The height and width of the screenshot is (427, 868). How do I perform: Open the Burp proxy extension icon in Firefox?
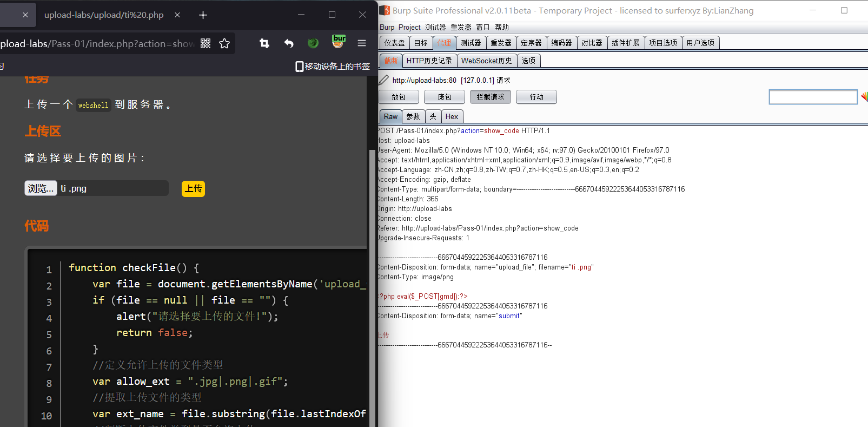point(339,42)
